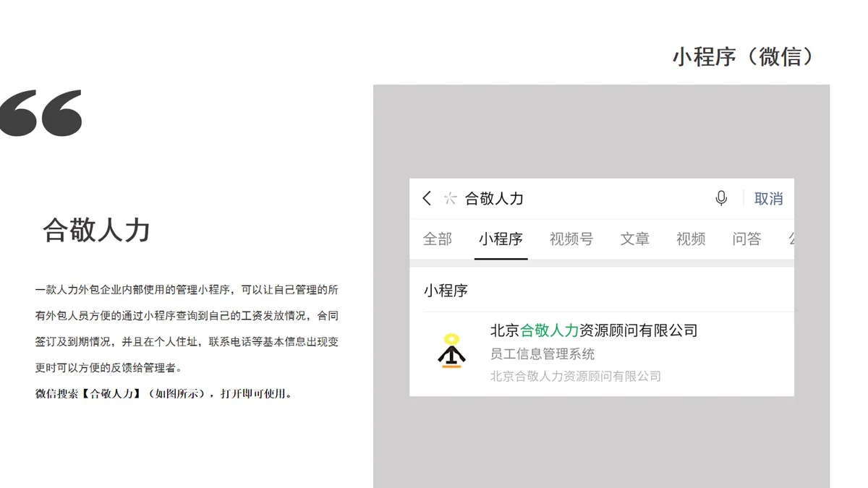The image size is (868, 488).
Task: Click the back arrow in the search bar
Action: click(x=427, y=198)
